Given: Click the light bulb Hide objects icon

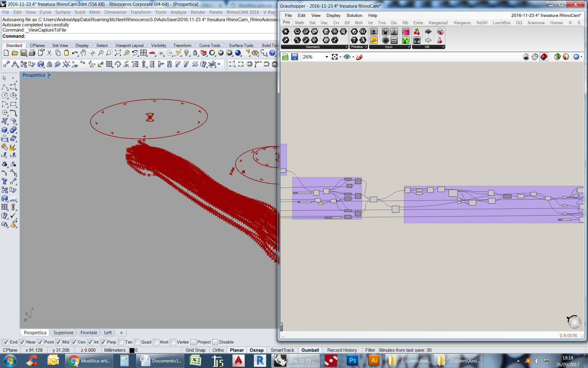Looking at the screenshot, I should point(186,53).
